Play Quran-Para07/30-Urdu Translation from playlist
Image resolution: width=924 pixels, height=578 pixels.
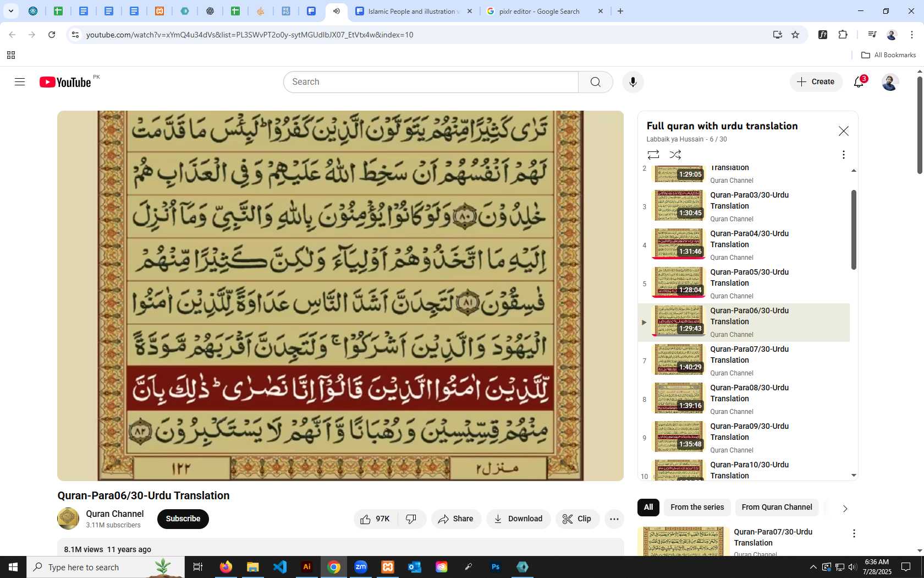point(744,361)
